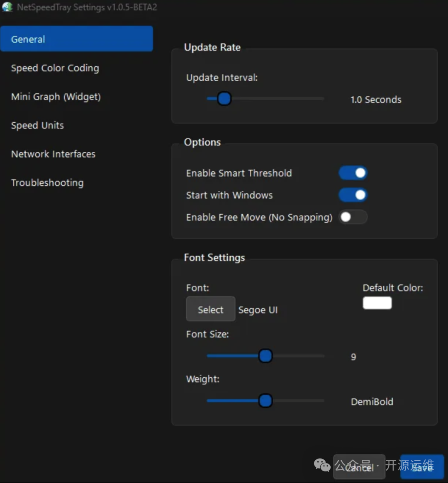The height and width of the screenshot is (483, 448).
Task: Click the Weight slider set to DemiBold
Action: 265,400
